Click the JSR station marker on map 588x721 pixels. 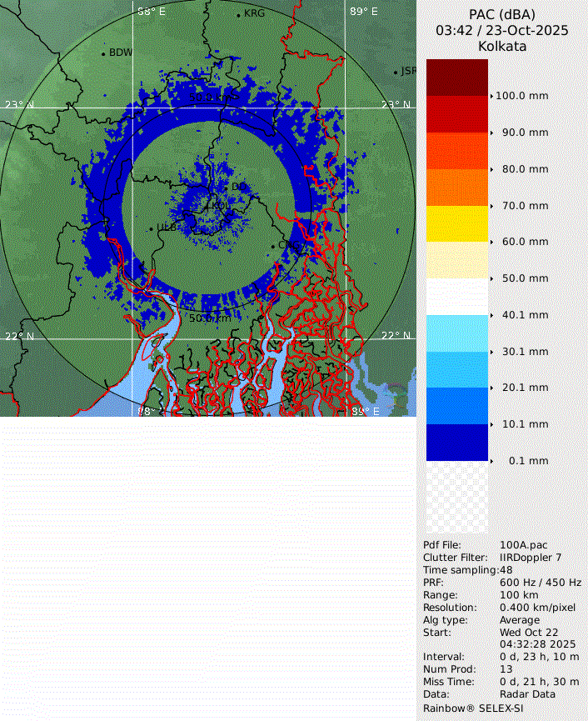396,73
